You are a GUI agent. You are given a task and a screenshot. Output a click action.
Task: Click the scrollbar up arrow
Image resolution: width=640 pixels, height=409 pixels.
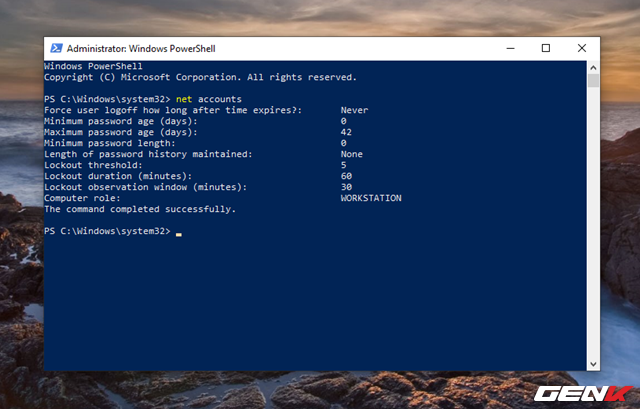(x=593, y=67)
